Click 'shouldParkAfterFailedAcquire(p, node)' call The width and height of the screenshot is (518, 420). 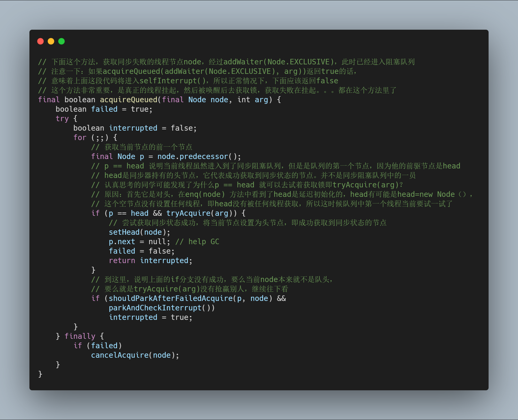tap(190, 298)
